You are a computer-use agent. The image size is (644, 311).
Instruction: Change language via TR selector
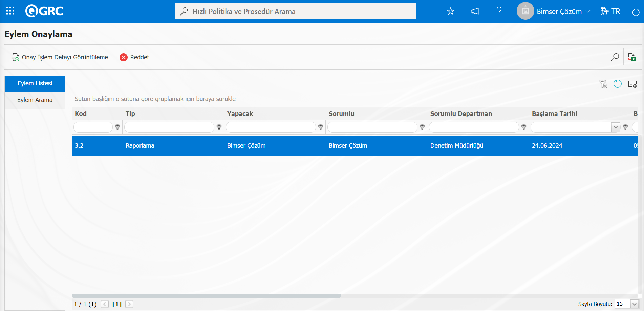[x=610, y=11]
